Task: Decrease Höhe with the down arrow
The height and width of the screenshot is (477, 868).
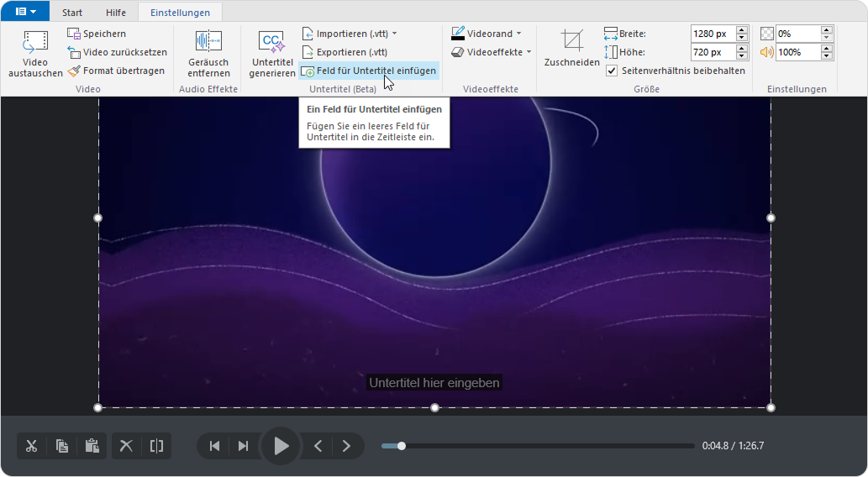Action: click(742, 56)
